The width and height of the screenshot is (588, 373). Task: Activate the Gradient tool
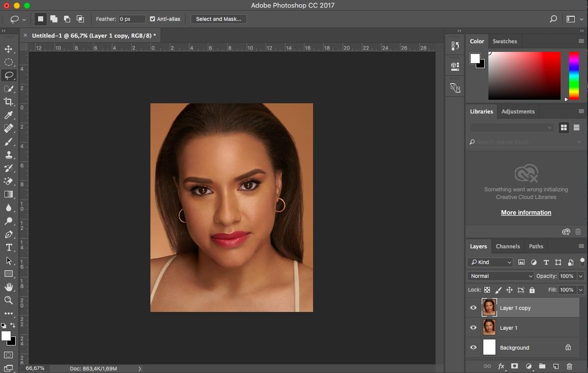pyautogui.click(x=9, y=194)
